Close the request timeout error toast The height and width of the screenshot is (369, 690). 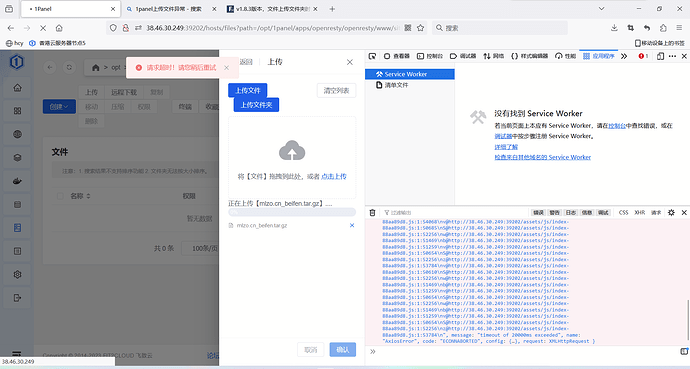point(226,67)
